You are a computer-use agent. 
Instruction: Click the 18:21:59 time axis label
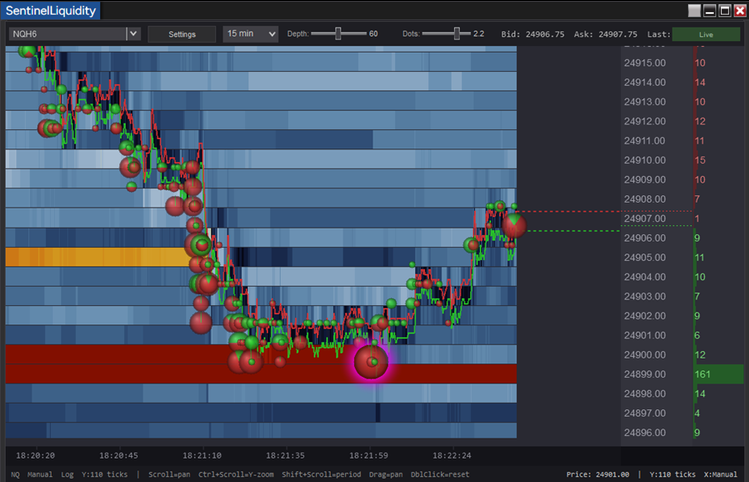(368, 456)
